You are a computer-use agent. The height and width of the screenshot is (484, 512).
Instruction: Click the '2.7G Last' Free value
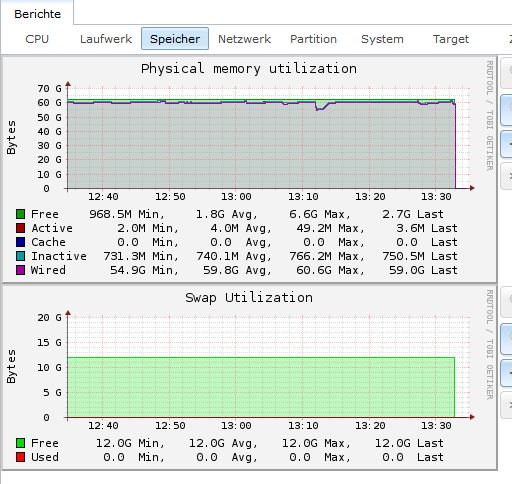tap(413, 214)
